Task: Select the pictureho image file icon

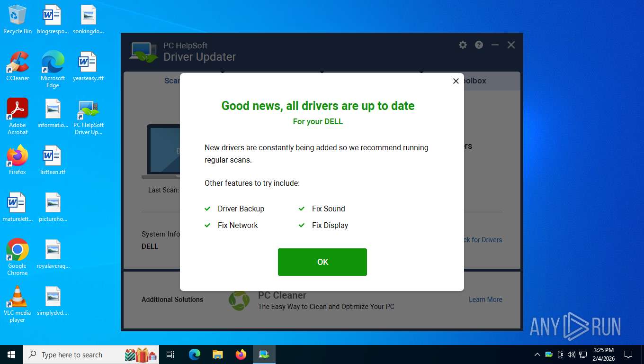Action: tap(53, 207)
